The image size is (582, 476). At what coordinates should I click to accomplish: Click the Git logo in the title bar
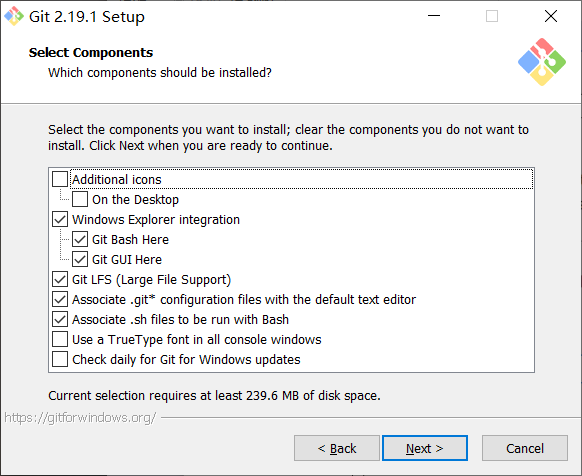(14, 16)
